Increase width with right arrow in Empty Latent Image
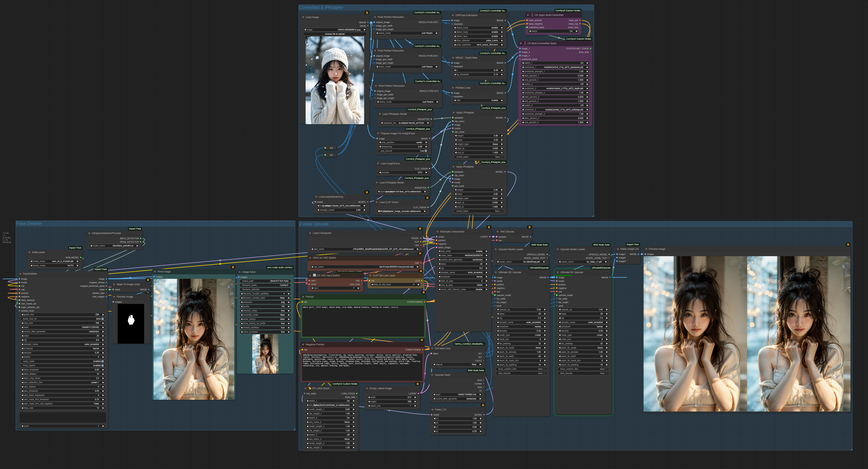The image size is (868, 469). (x=415, y=397)
